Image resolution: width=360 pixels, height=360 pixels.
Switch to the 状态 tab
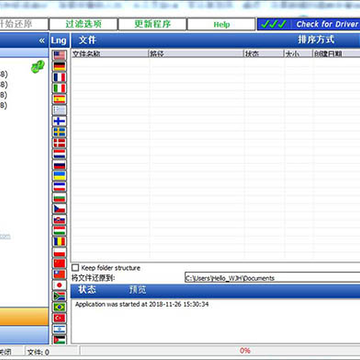pos(87,290)
